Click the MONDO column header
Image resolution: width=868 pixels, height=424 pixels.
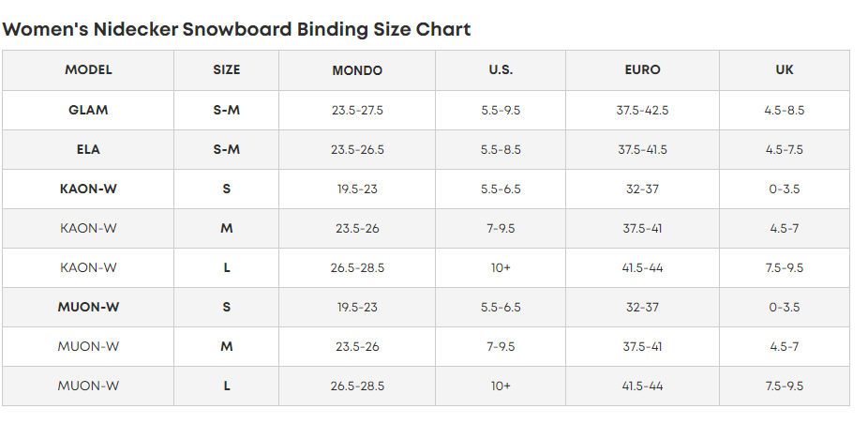tap(357, 70)
